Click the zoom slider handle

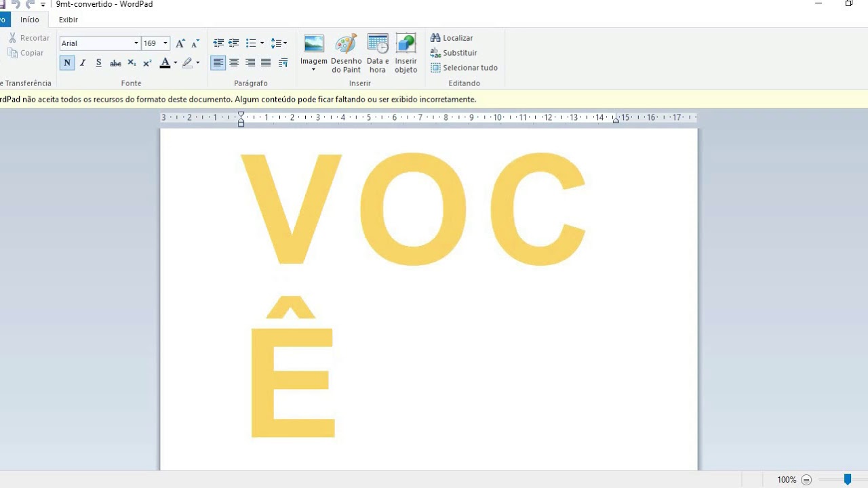(848, 480)
